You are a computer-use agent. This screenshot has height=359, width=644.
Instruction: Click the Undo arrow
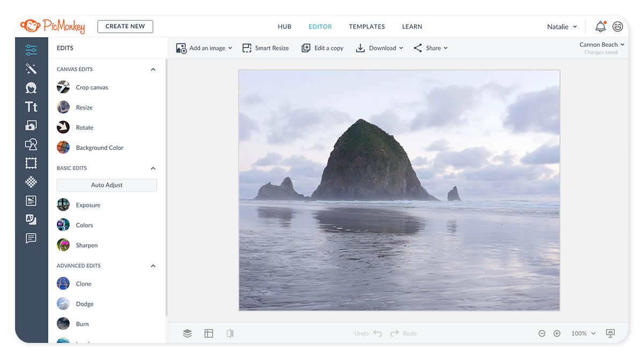pyautogui.click(x=378, y=333)
